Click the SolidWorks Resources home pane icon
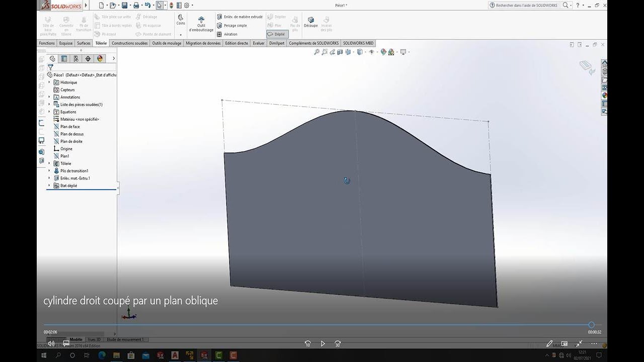Image resolution: width=644 pixels, height=362 pixels. coord(604,63)
